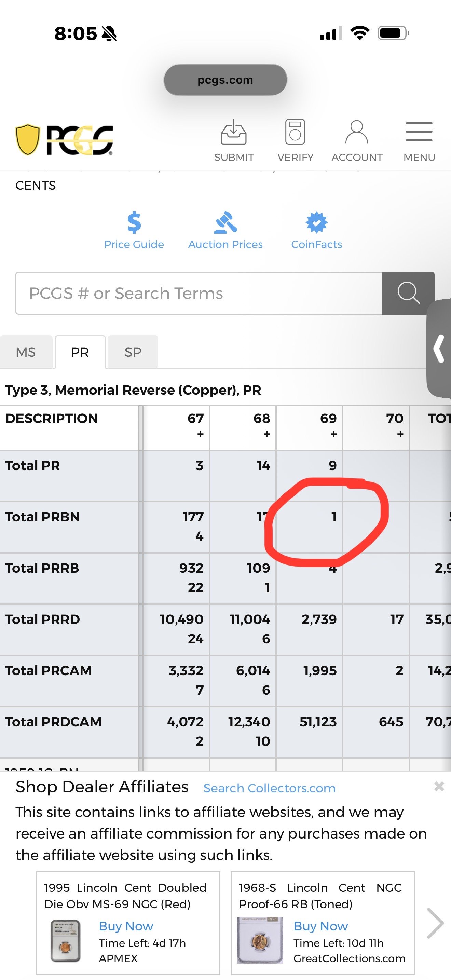Tap the Wi-Fi status icon
Image resolution: width=451 pixels, height=980 pixels.
[360, 33]
